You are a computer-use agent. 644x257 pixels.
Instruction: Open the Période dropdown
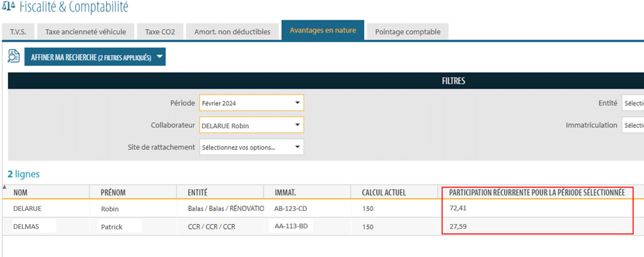coord(251,103)
